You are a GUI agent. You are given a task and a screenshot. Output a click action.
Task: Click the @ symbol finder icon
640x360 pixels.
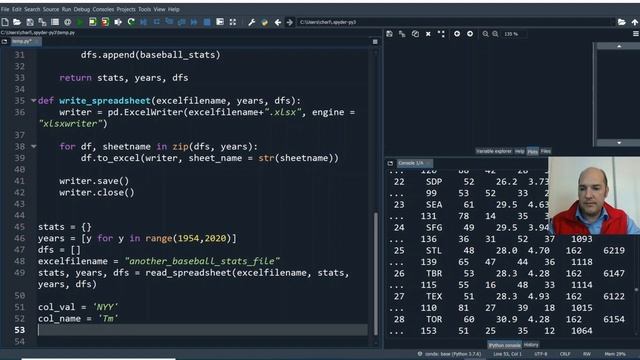(x=67, y=22)
